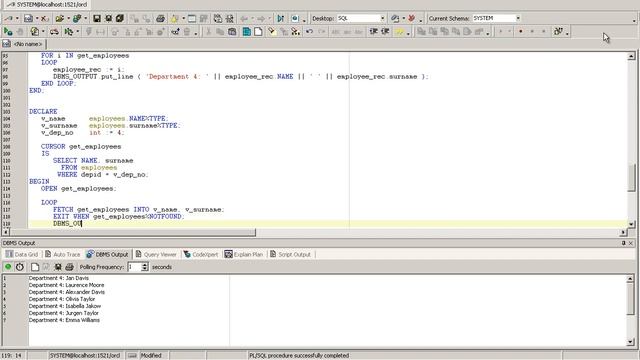Click the open file folder icon
This screenshot has width=640, height=360.
point(60,18)
